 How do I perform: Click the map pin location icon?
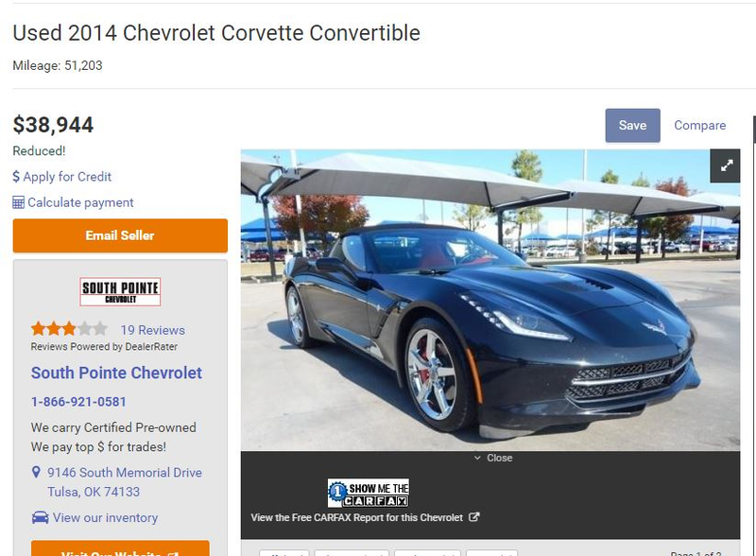(x=36, y=472)
